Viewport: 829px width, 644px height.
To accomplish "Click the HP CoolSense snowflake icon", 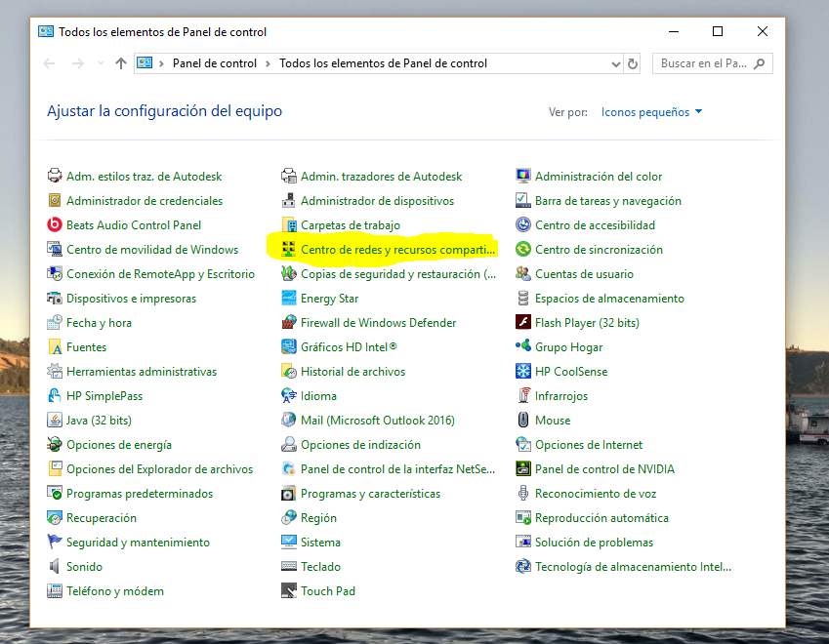I will pos(522,372).
